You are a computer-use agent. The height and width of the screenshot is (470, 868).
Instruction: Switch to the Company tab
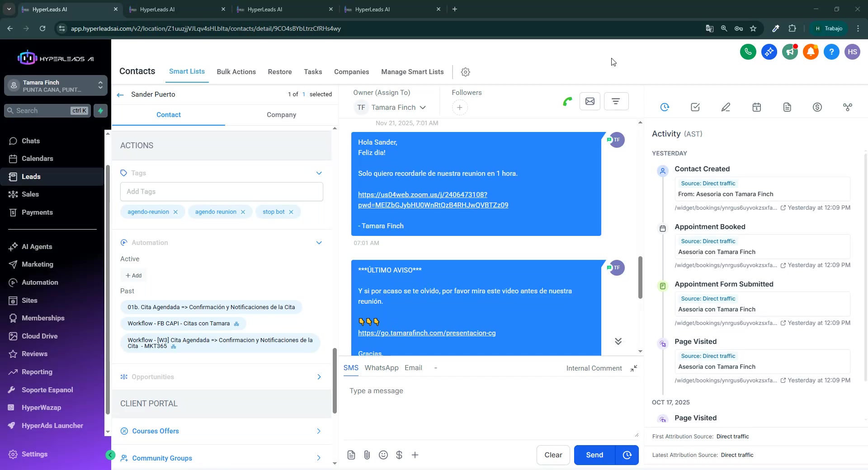[x=281, y=115]
